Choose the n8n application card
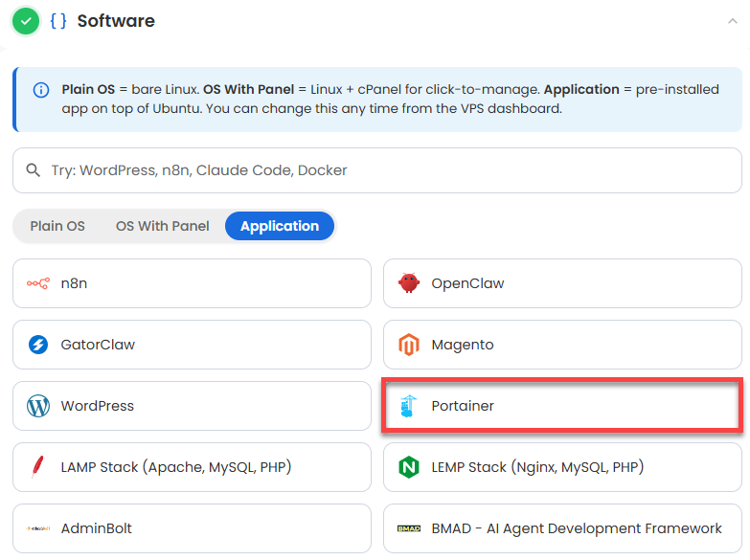This screenshot has width=750, height=560. [192, 283]
